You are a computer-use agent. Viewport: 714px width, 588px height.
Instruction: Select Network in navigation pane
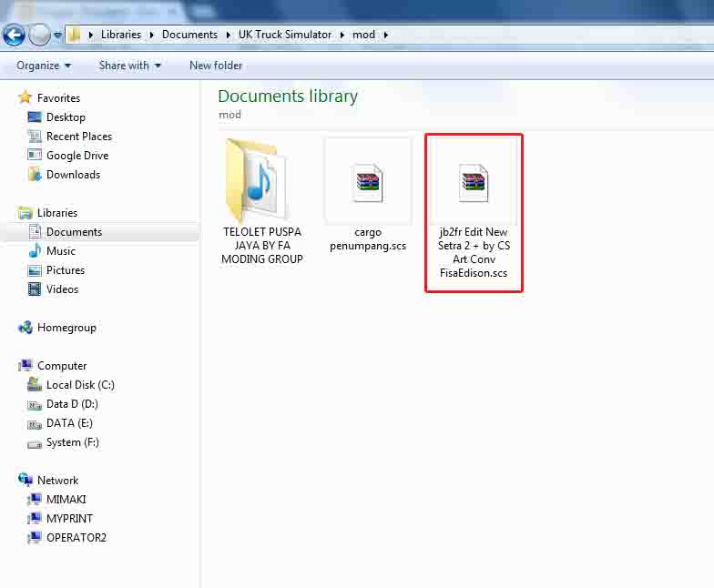(58, 481)
